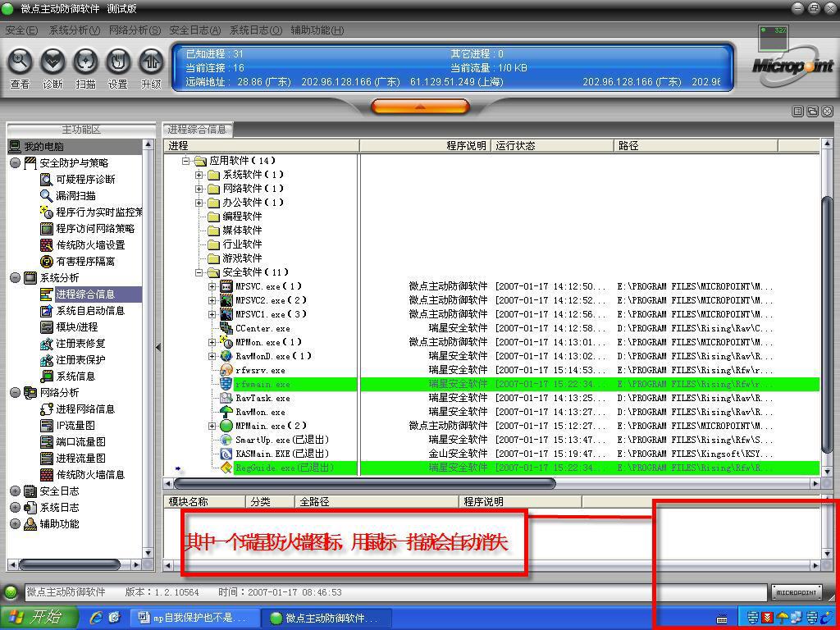Open the 安全(E) menu
Image resolution: width=840 pixels, height=630 pixels.
[21, 30]
